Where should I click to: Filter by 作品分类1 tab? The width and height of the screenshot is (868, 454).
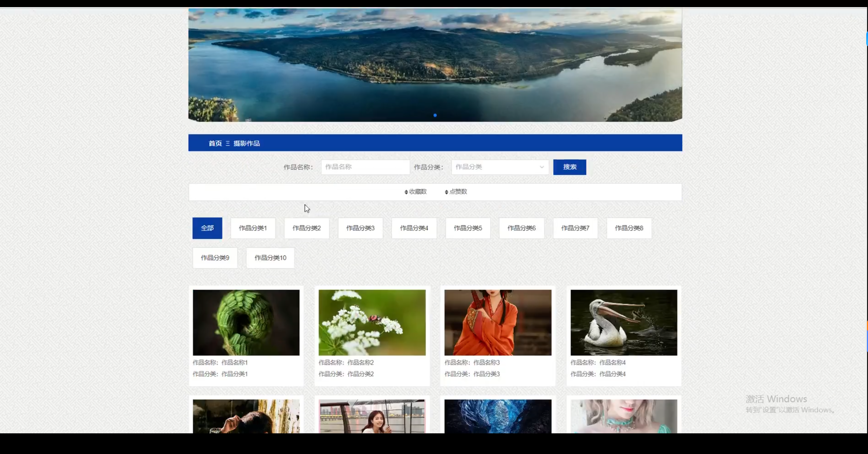[253, 228]
